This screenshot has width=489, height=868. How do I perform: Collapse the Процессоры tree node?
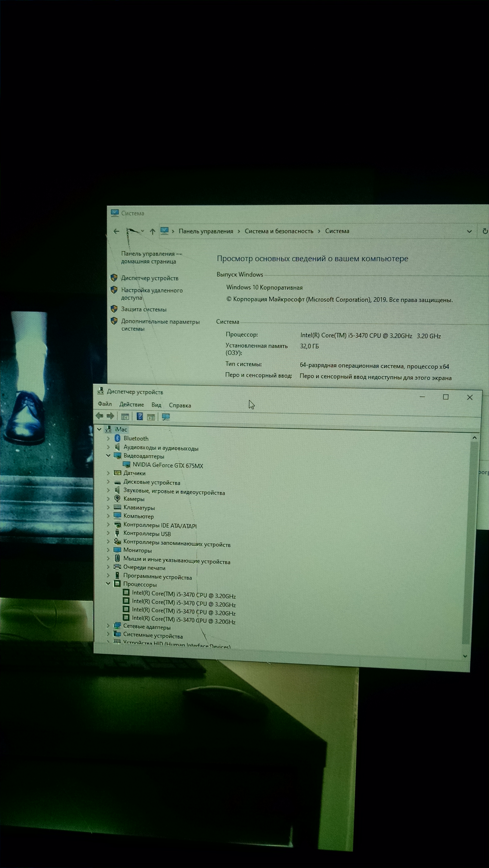point(108,583)
